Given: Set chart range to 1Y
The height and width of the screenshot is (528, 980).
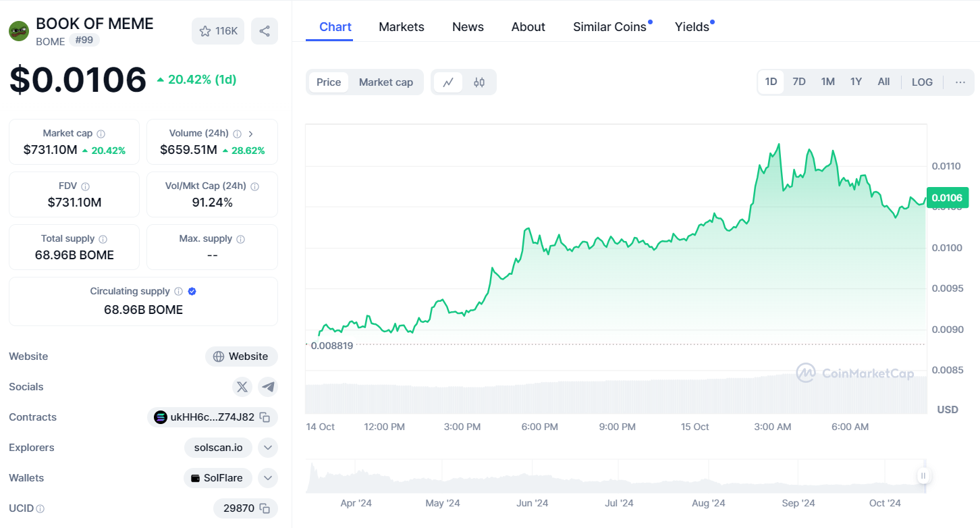Looking at the screenshot, I should click(x=856, y=82).
